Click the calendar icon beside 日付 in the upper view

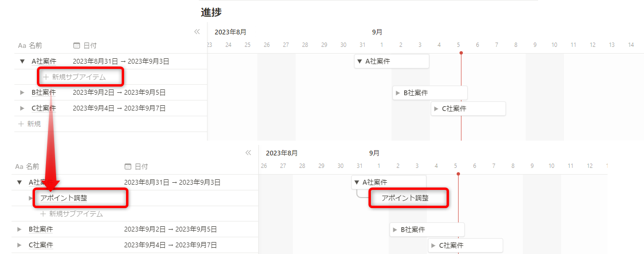[x=76, y=45]
